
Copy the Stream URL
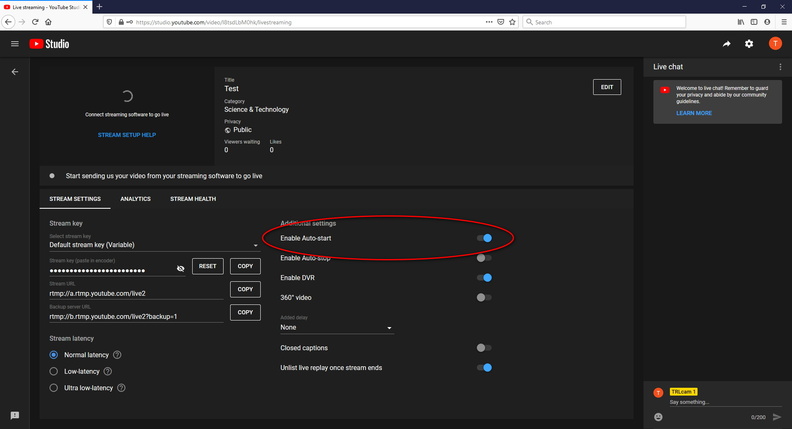(245, 289)
